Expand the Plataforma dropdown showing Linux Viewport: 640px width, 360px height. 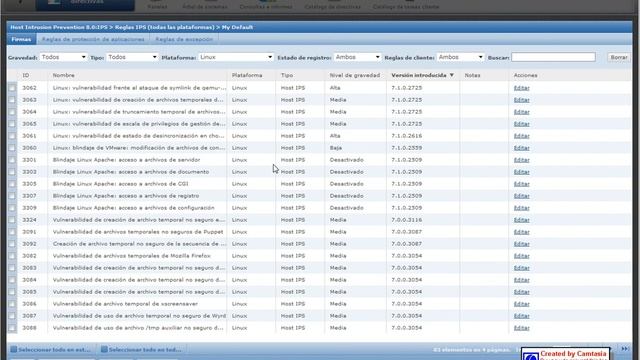tap(236, 57)
